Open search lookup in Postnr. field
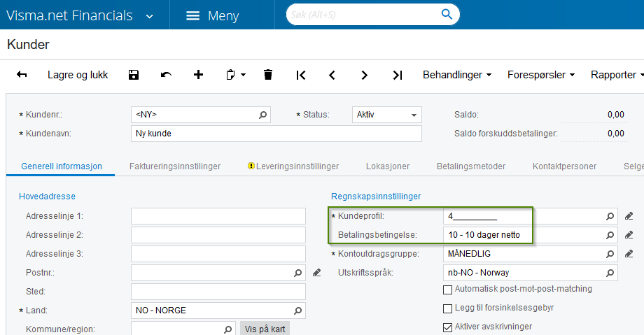The width and height of the screenshot is (644, 335). click(x=297, y=273)
